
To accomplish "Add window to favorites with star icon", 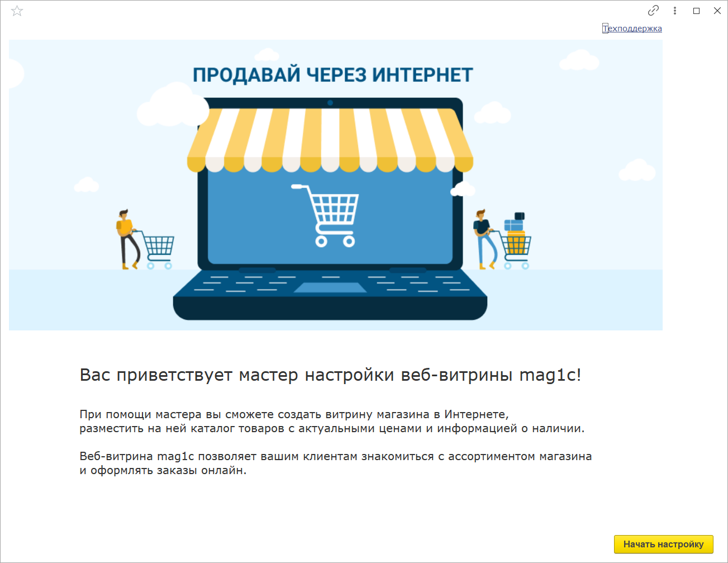I will pos(17,11).
